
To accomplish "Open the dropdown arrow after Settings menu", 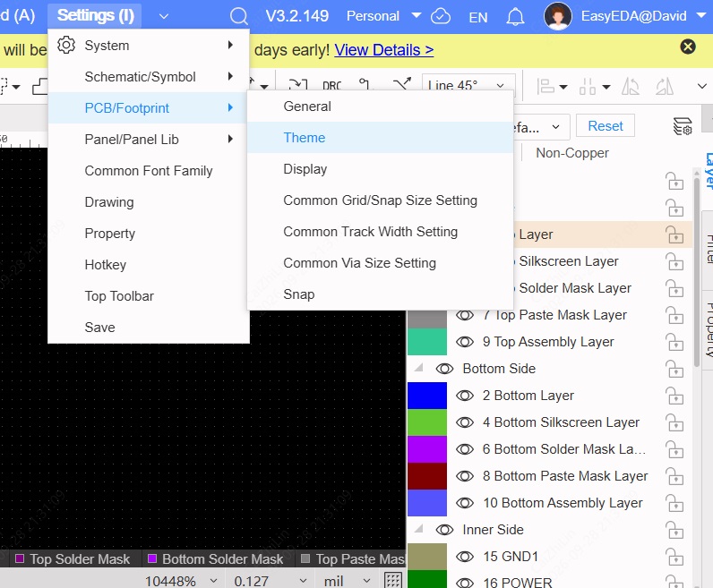I will 164,17.
